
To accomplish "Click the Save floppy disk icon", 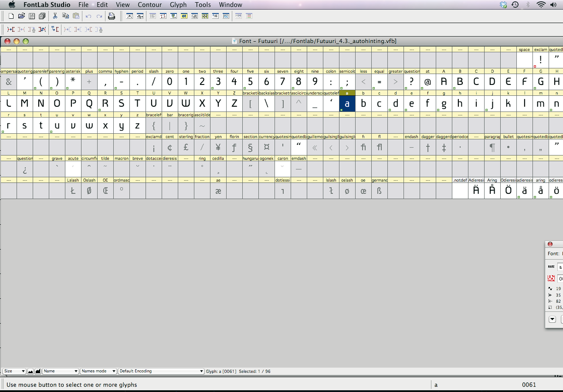I will tap(32, 16).
